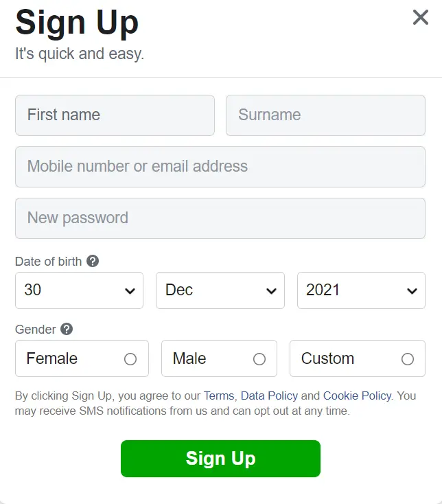Image resolution: width=442 pixels, height=504 pixels.
Task: Select the Male radio button
Action: 259,358
